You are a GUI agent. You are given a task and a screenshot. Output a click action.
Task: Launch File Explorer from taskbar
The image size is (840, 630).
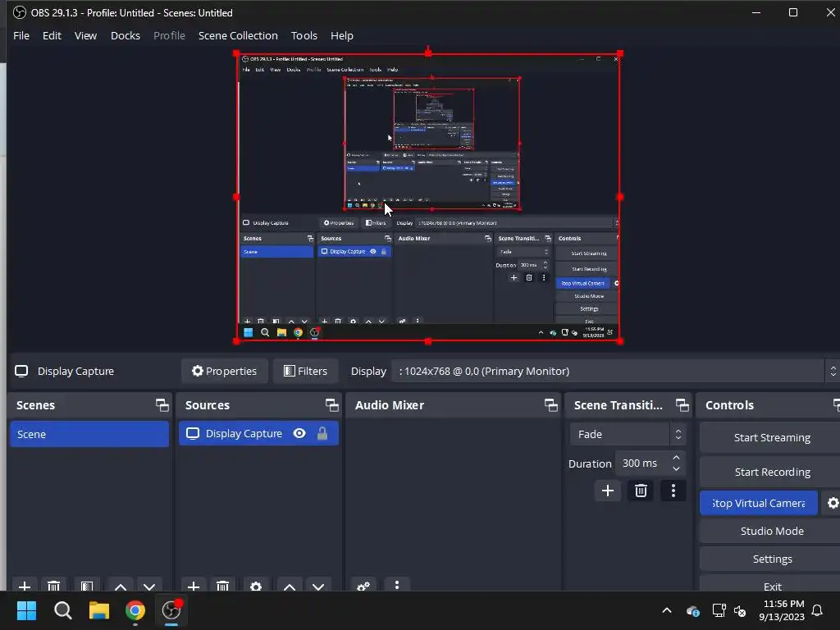(x=99, y=610)
